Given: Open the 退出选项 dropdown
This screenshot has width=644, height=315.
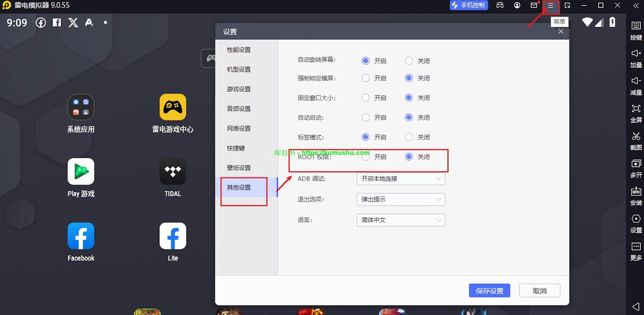Looking at the screenshot, I should point(401,199).
